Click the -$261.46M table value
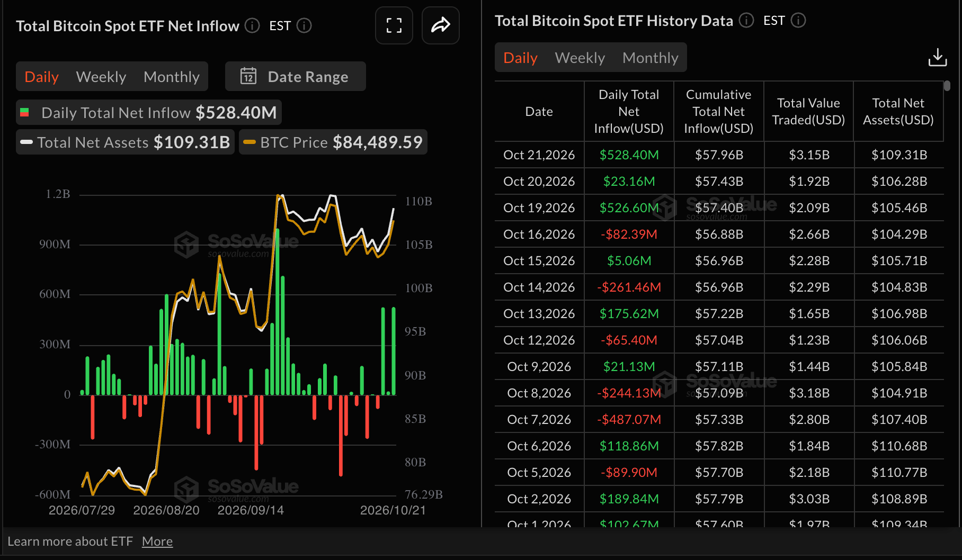Image resolution: width=962 pixels, height=560 pixels. [629, 287]
